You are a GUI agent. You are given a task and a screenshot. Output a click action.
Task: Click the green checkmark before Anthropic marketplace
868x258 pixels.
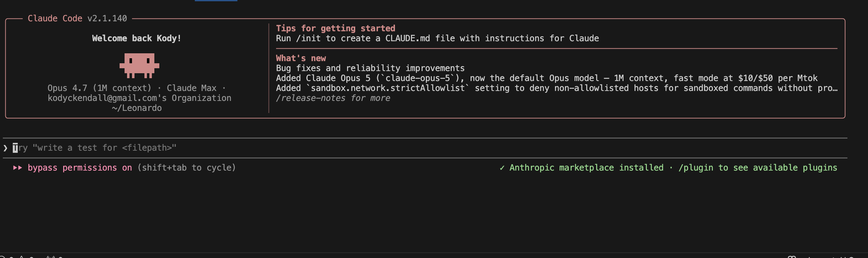[x=502, y=168]
